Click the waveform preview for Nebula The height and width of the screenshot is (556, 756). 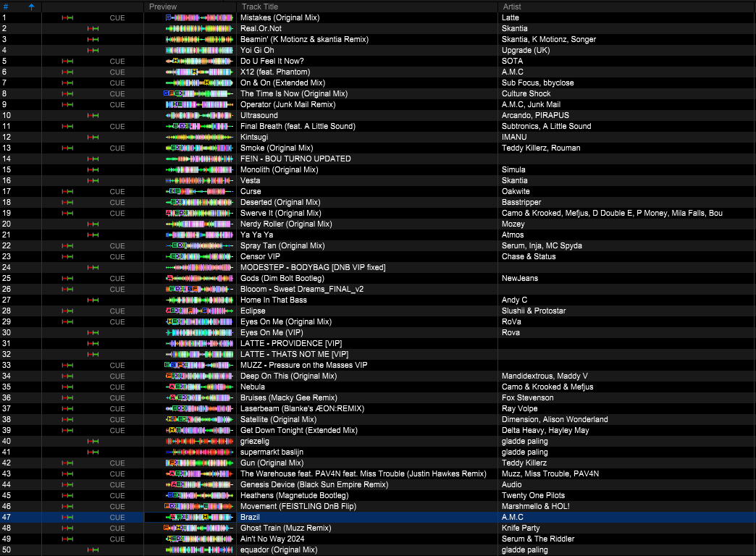point(190,387)
